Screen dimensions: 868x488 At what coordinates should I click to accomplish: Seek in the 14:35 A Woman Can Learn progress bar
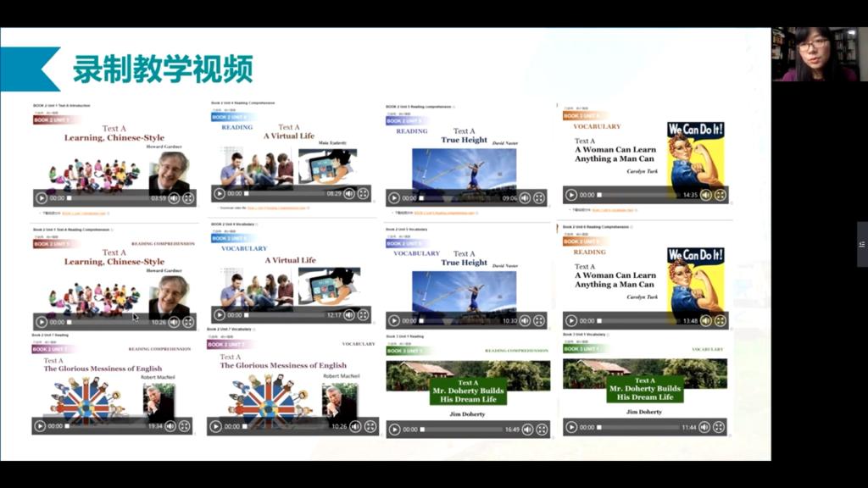pos(639,195)
